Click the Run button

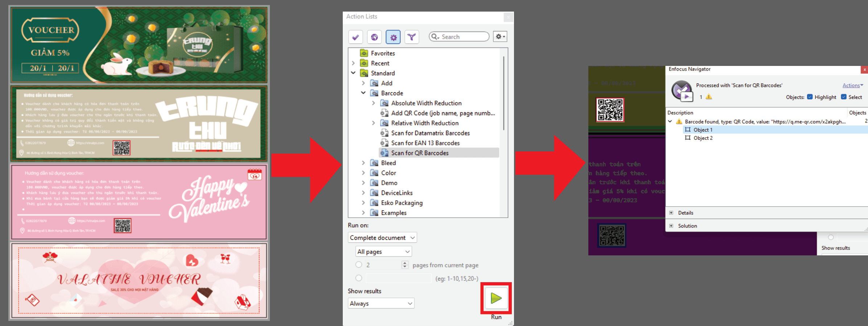(x=496, y=298)
